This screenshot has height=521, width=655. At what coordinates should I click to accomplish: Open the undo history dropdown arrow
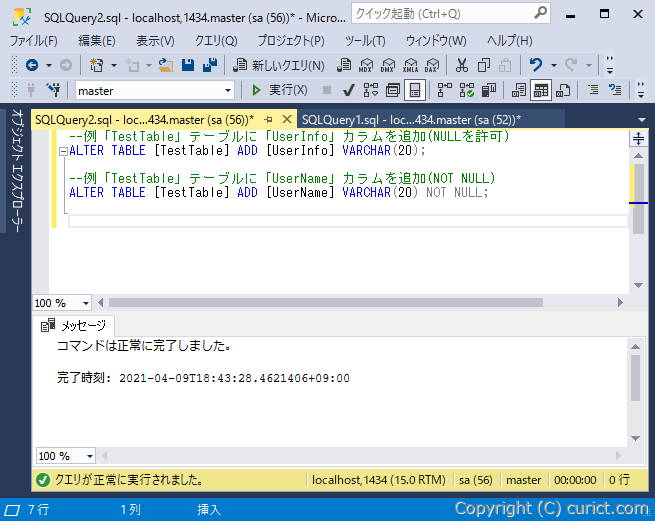pyautogui.click(x=554, y=65)
